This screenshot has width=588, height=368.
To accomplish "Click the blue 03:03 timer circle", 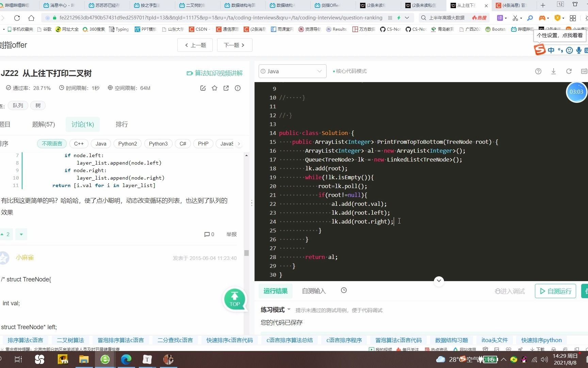I will 576,92.
